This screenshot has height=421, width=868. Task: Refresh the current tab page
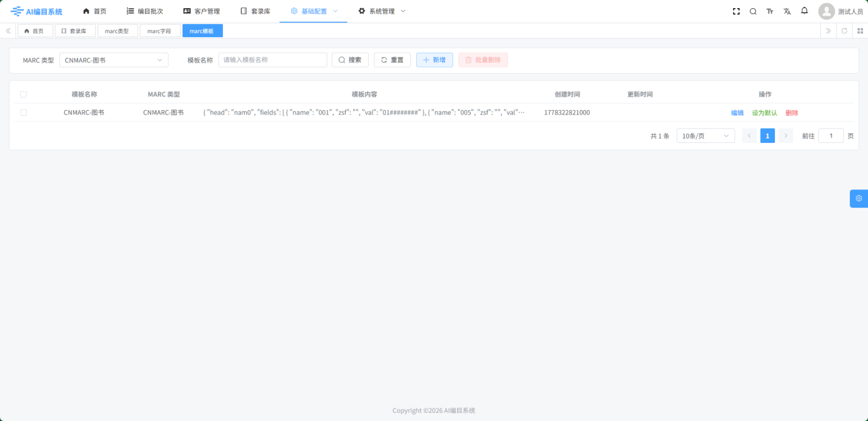pos(844,31)
